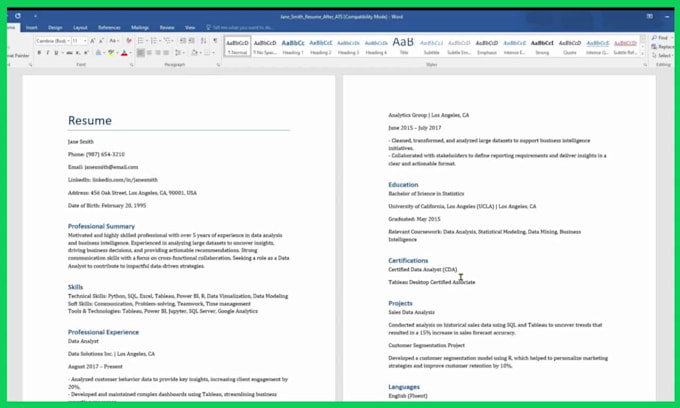The width and height of the screenshot is (680, 408).
Task: Apply the Title style
Action: point(403,46)
